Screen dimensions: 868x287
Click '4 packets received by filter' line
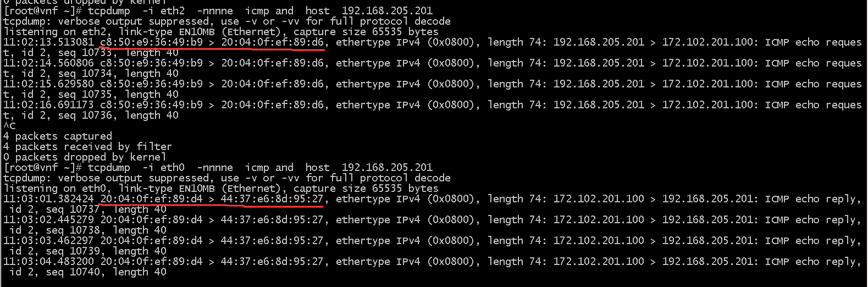[87, 146]
